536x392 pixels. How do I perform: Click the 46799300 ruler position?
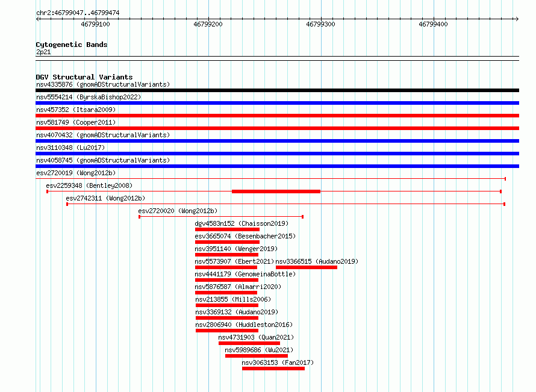(320, 24)
